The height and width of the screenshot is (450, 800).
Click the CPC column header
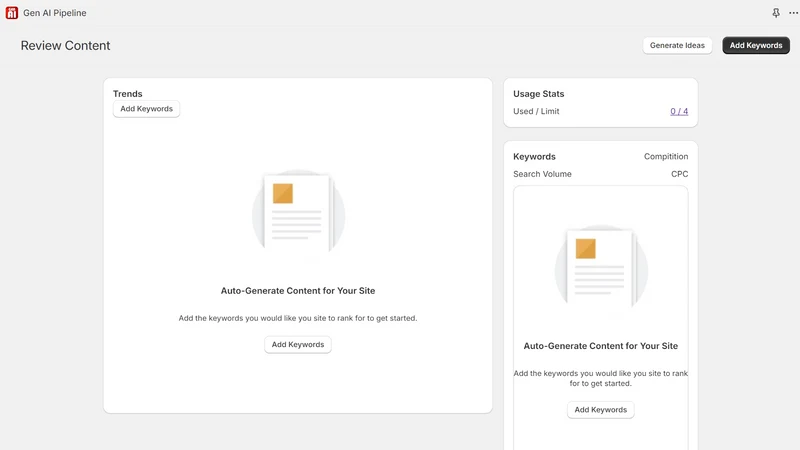coord(680,174)
